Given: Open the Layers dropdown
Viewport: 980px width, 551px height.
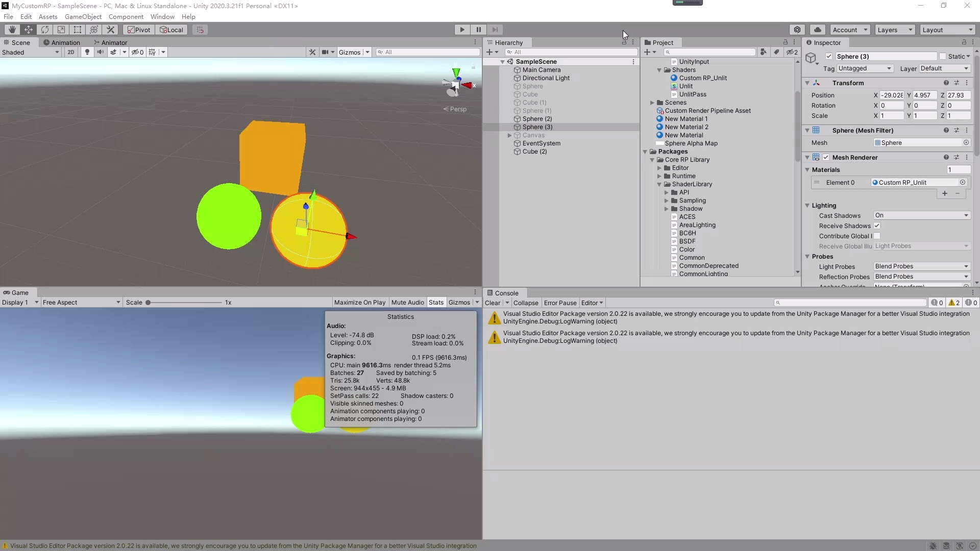Looking at the screenshot, I should coord(894,30).
